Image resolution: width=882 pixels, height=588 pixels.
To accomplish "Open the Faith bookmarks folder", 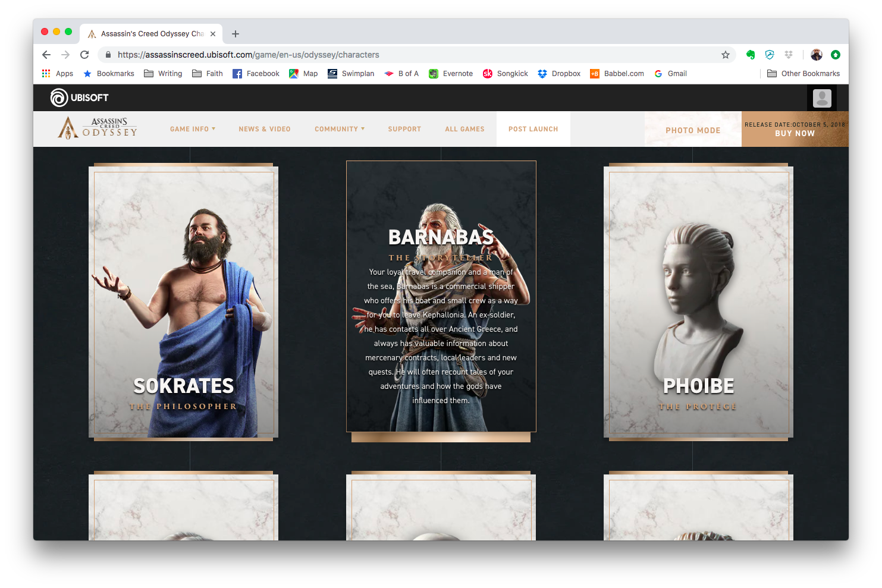I will tap(208, 74).
